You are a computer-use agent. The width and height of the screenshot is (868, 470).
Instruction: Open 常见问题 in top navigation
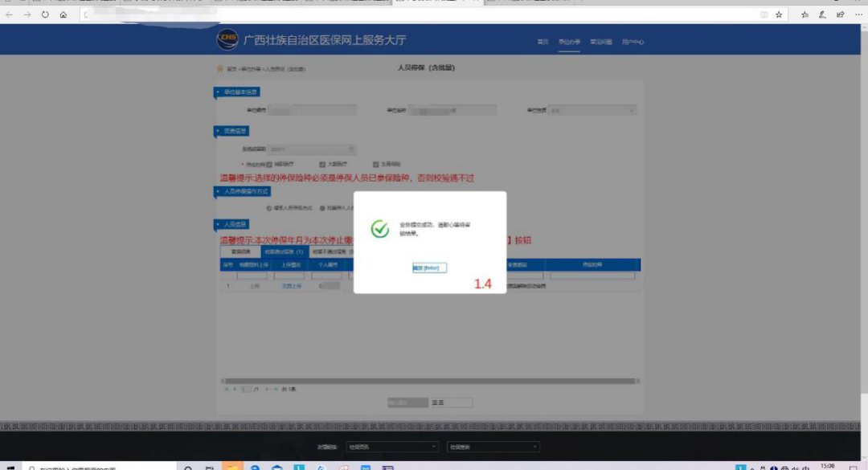(600, 42)
